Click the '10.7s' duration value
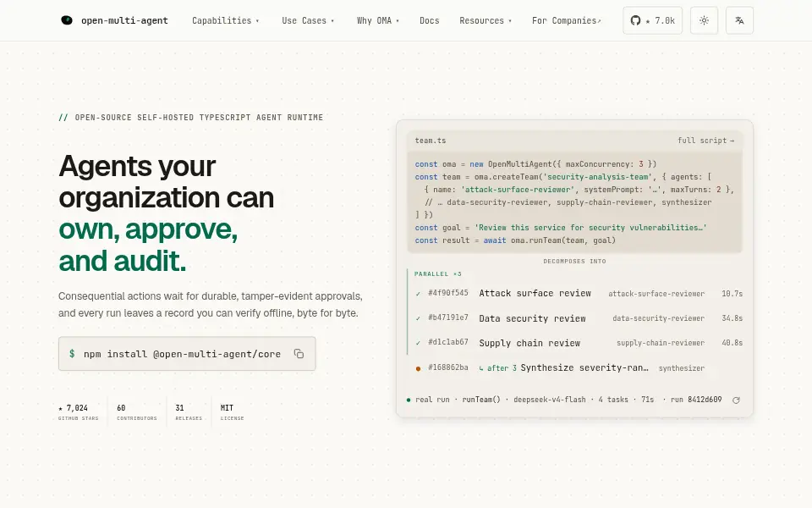 [x=732, y=294]
